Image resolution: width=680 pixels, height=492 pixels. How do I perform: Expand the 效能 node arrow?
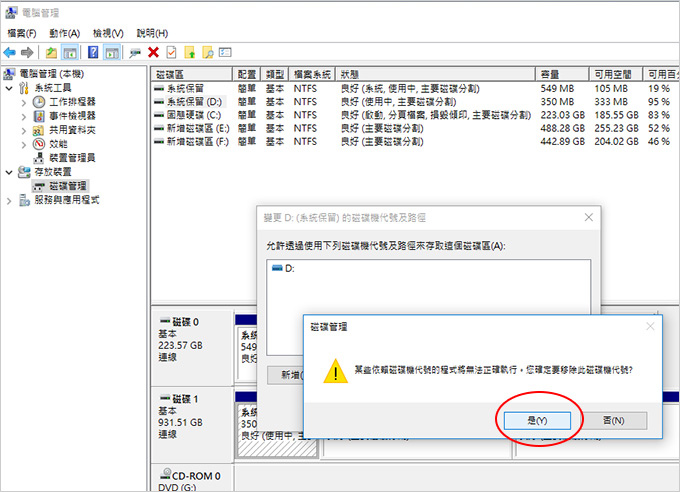point(24,144)
